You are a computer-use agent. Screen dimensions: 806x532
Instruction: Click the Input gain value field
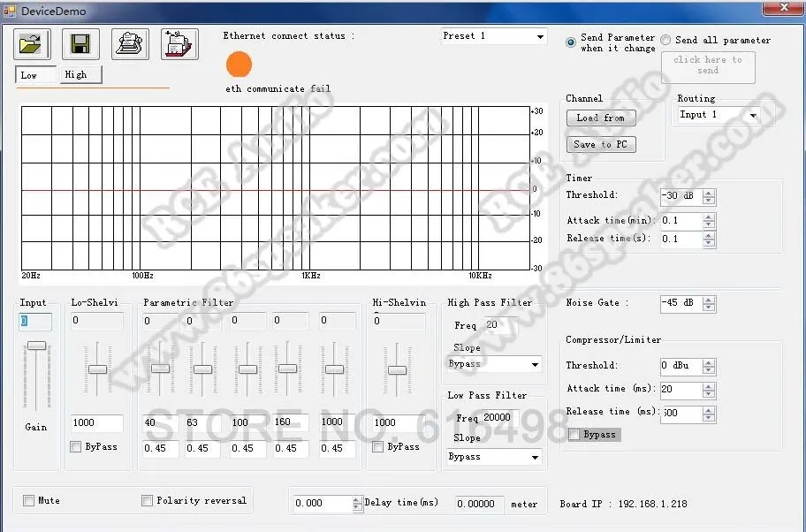tap(35, 322)
